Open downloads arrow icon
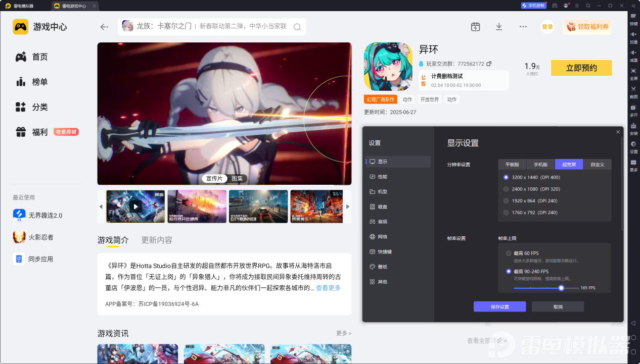The height and width of the screenshot is (364, 640). tap(499, 27)
